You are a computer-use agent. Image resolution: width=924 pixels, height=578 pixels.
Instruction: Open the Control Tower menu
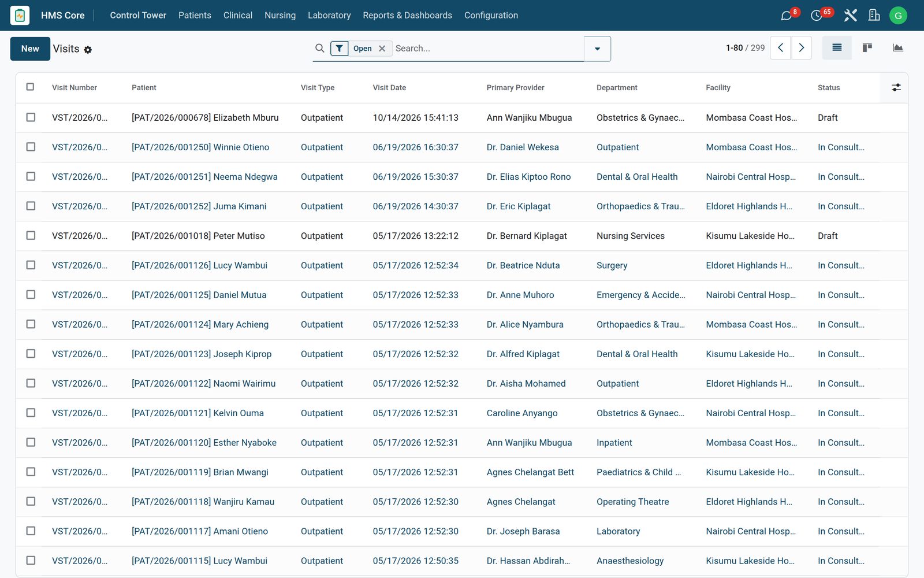138,16
